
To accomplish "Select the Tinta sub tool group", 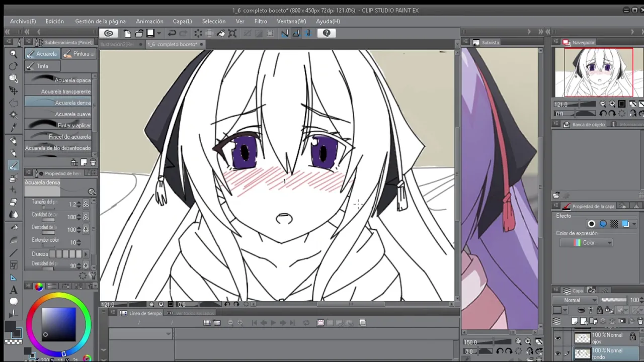I will point(42,66).
